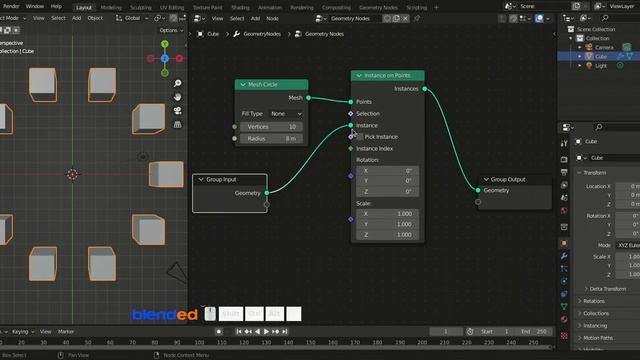The height and width of the screenshot is (360, 640).
Task: Select the Cube row in outliner
Action: pyautogui.click(x=598, y=56)
